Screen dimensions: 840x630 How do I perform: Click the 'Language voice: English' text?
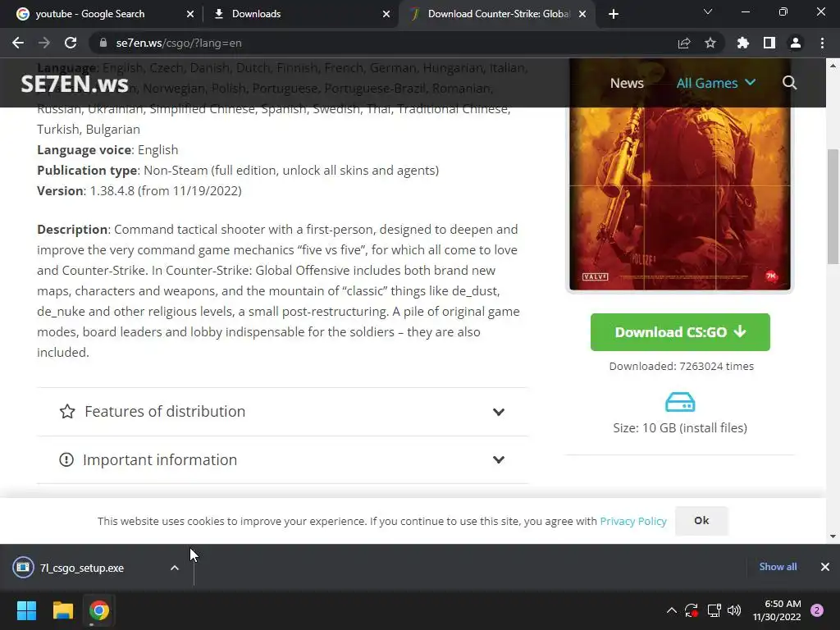click(x=107, y=150)
